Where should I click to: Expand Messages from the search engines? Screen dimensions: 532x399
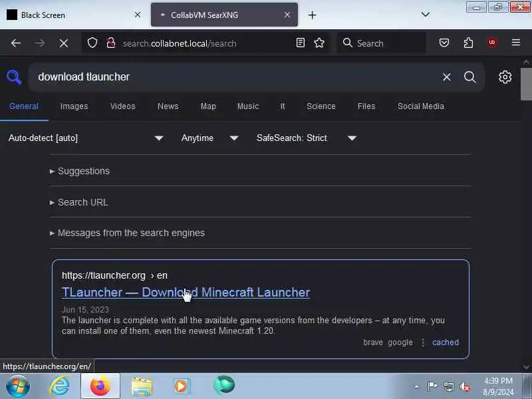[x=127, y=233]
